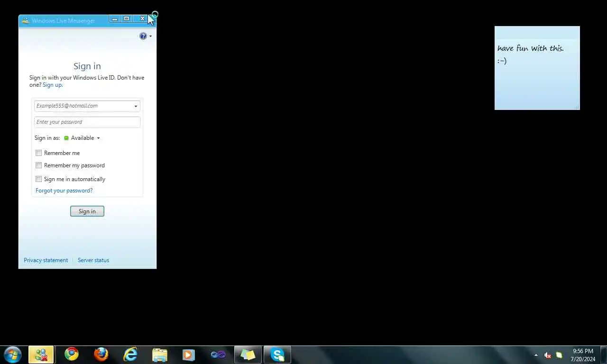Close the Windows Live Messenger window
The image size is (607, 364).
point(142,19)
